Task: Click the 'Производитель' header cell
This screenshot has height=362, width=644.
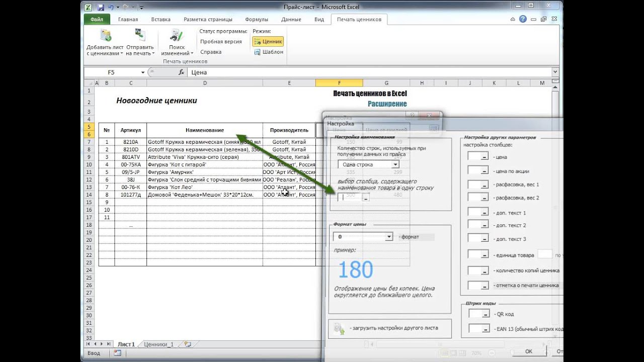Action: coord(289,130)
